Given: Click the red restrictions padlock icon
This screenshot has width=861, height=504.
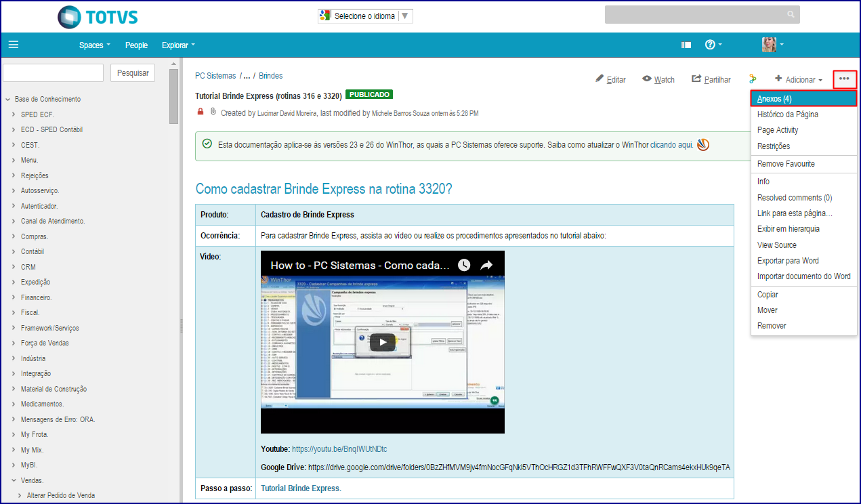Looking at the screenshot, I should pos(201,112).
